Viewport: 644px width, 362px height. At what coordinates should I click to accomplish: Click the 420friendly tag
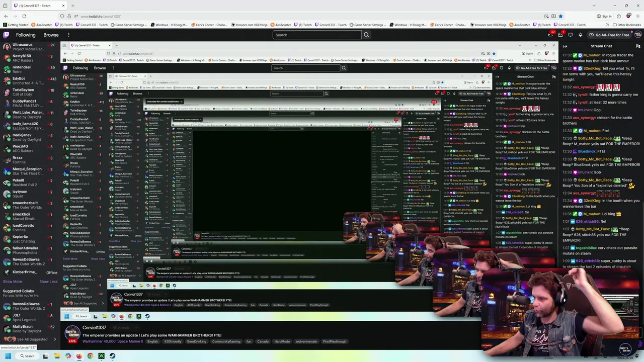173,341
